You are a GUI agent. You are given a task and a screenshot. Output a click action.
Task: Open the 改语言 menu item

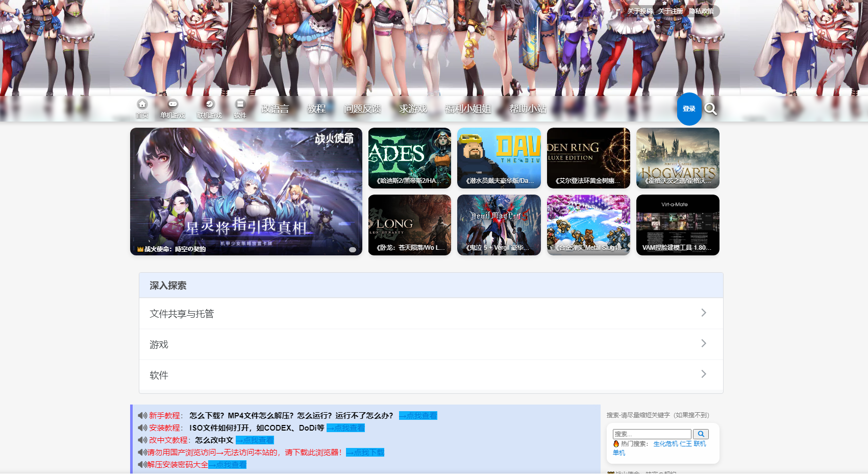tap(275, 109)
